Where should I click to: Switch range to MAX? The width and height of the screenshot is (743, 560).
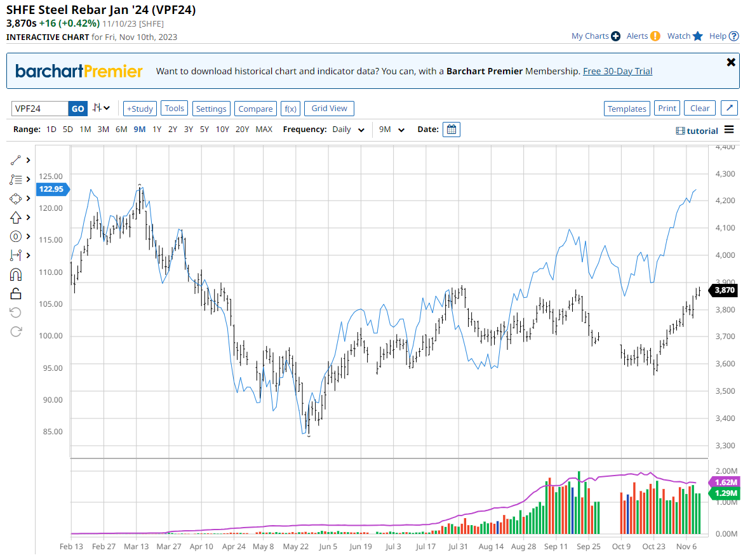pyautogui.click(x=264, y=130)
